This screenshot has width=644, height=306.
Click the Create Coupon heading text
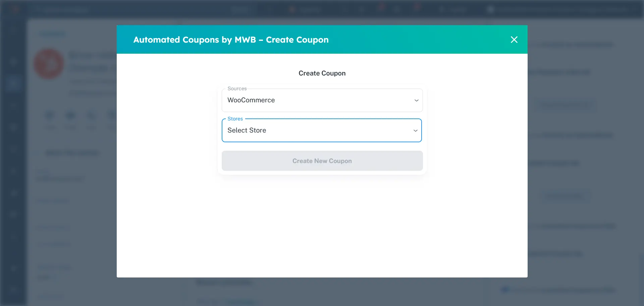[x=322, y=73]
